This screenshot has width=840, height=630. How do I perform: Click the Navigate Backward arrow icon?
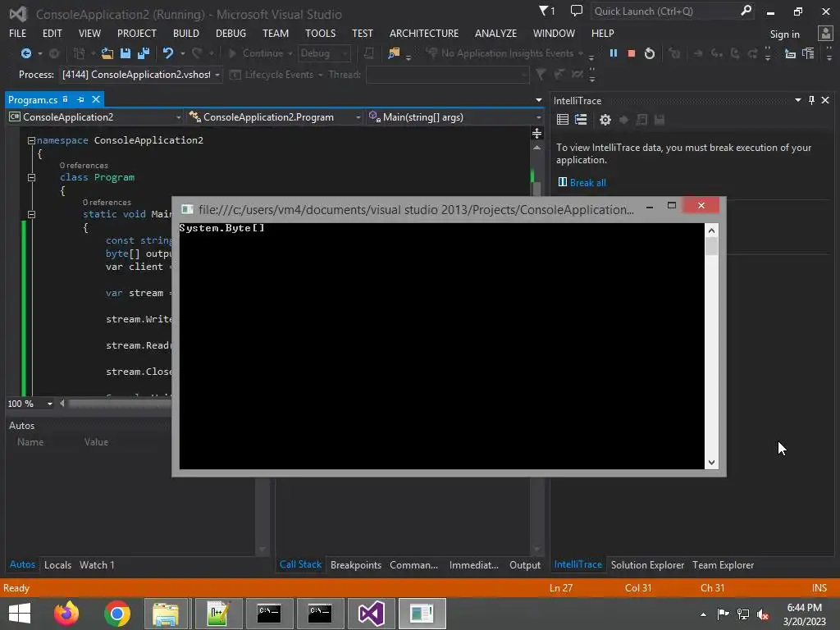coord(25,53)
